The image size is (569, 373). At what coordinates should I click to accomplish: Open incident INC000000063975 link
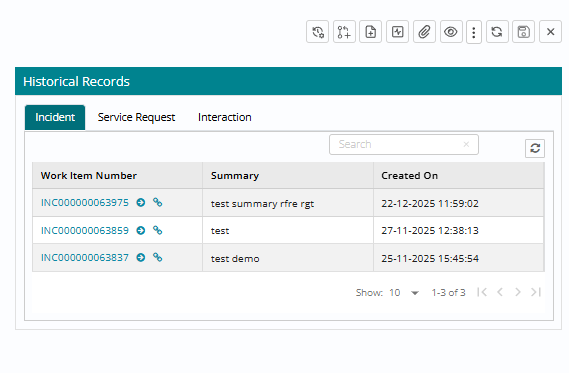[x=85, y=202]
